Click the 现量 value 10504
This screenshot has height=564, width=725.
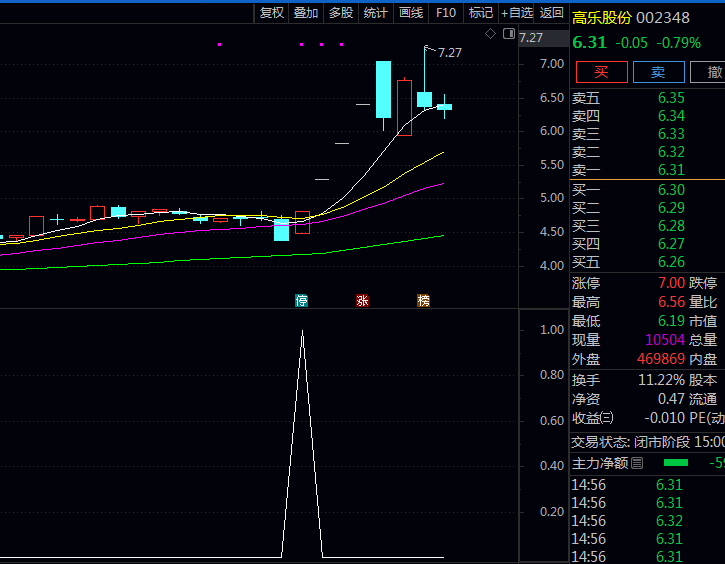point(665,340)
